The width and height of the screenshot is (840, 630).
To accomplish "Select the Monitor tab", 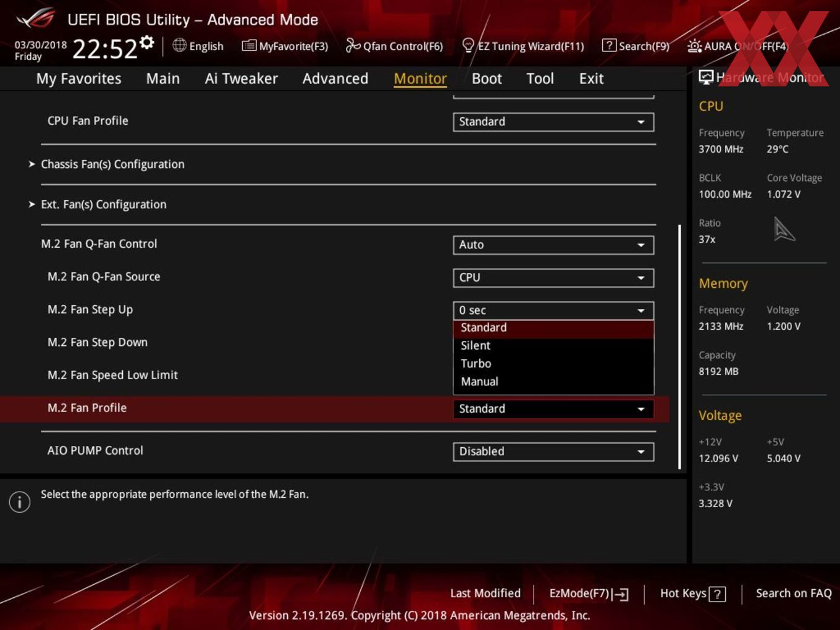I will 420,78.
